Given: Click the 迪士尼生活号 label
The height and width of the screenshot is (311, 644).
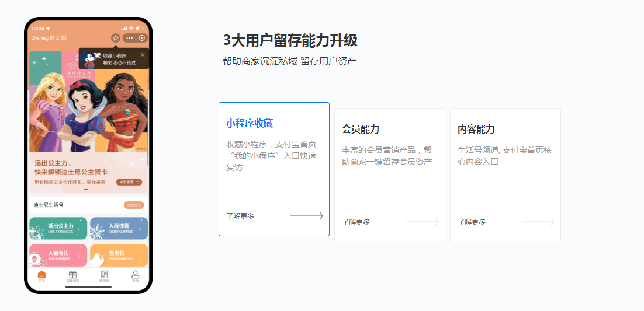Looking at the screenshot, I should click(x=49, y=205).
